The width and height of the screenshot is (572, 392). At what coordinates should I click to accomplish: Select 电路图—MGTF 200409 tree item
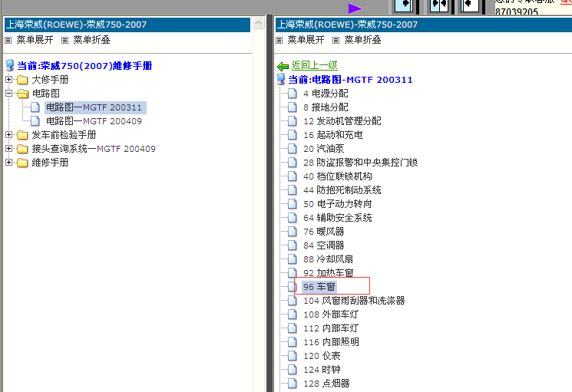pyautogui.click(x=94, y=121)
